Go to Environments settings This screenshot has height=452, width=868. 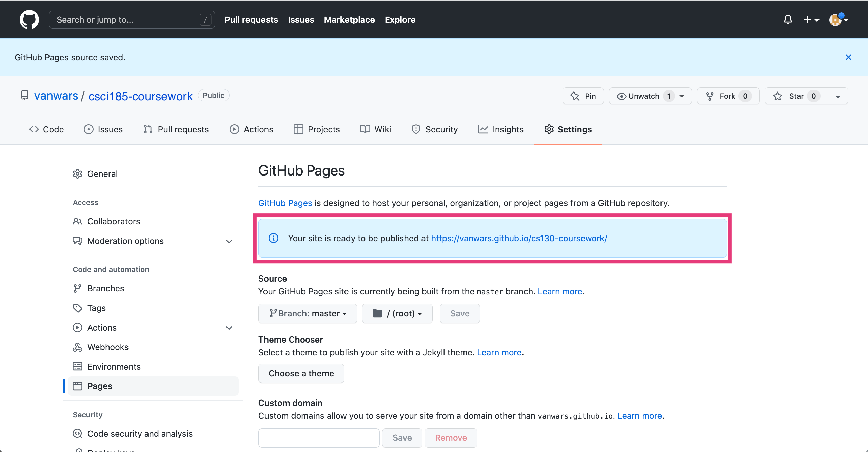click(114, 366)
